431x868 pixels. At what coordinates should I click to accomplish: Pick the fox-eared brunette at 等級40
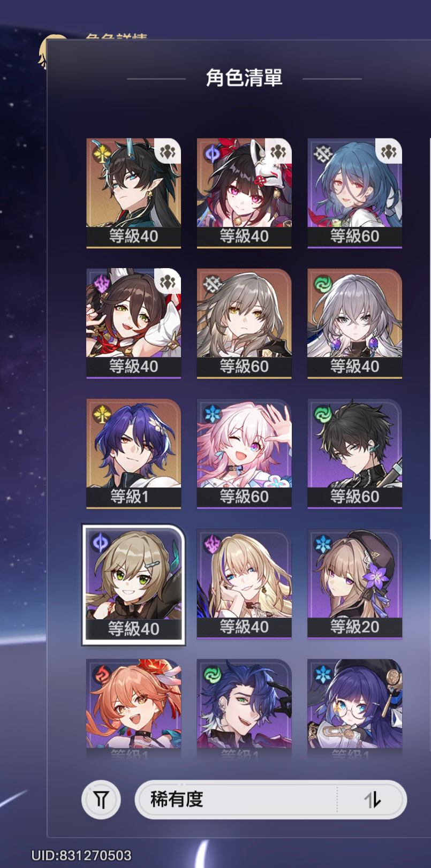(133, 323)
